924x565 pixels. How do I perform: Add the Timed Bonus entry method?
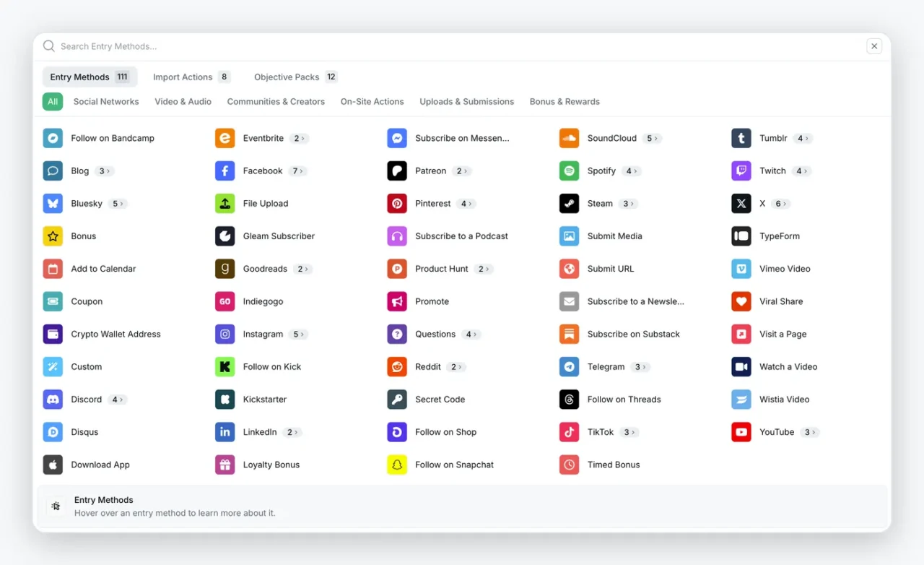[x=600, y=465]
